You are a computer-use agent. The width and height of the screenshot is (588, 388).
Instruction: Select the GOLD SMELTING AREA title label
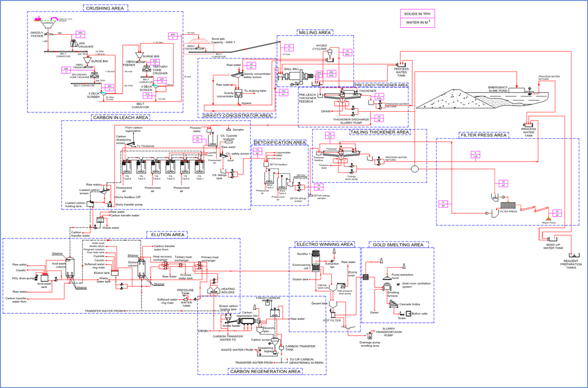[x=398, y=245]
